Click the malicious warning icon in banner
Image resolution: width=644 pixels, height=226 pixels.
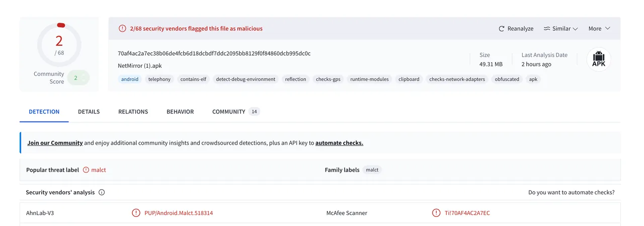click(x=122, y=29)
